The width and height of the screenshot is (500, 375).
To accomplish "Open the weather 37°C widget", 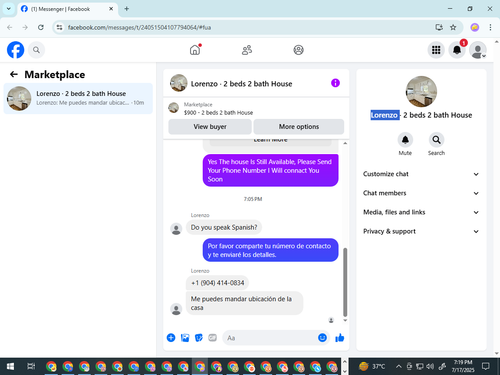I will pyautogui.click(x=372, y=367).
